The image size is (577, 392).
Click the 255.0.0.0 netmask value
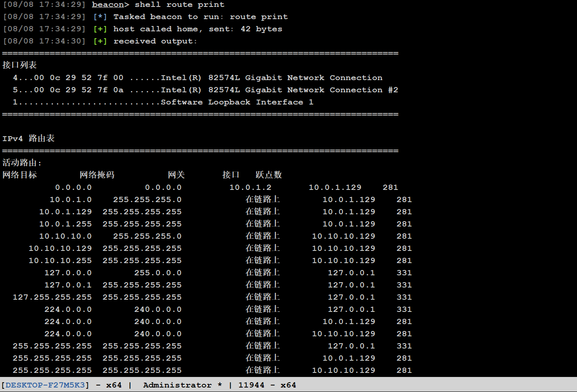158,273
